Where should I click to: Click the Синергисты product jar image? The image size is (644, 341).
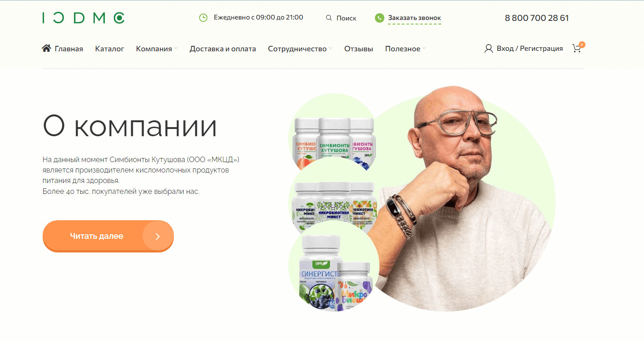pos(320,273)
